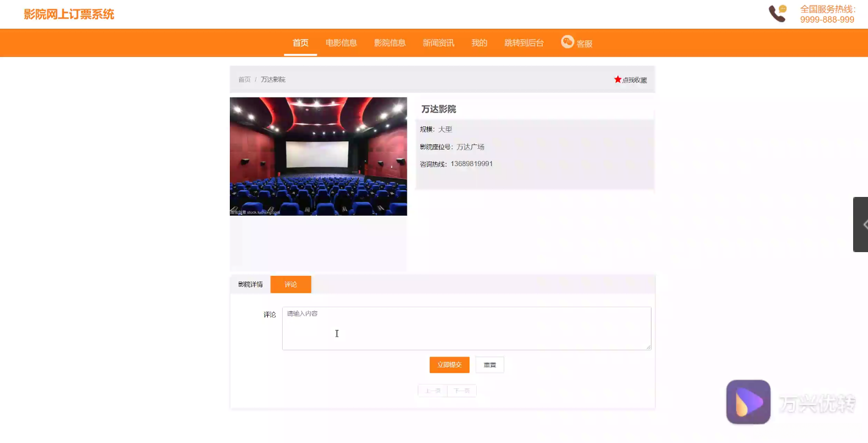The height and width of the screenshot is (443, 868).
Task: Click the 下一页 pagination button
Action: pos(462,391)
